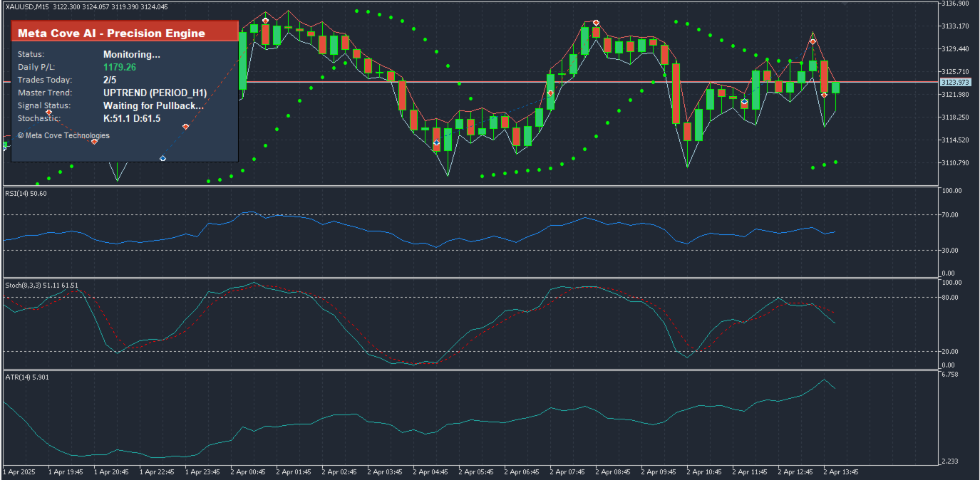Image resolution: width=980 pixels, height=480 pixels.
Task: Click the 2 Apr 04:45 time axis label
Action: point(430,471)
